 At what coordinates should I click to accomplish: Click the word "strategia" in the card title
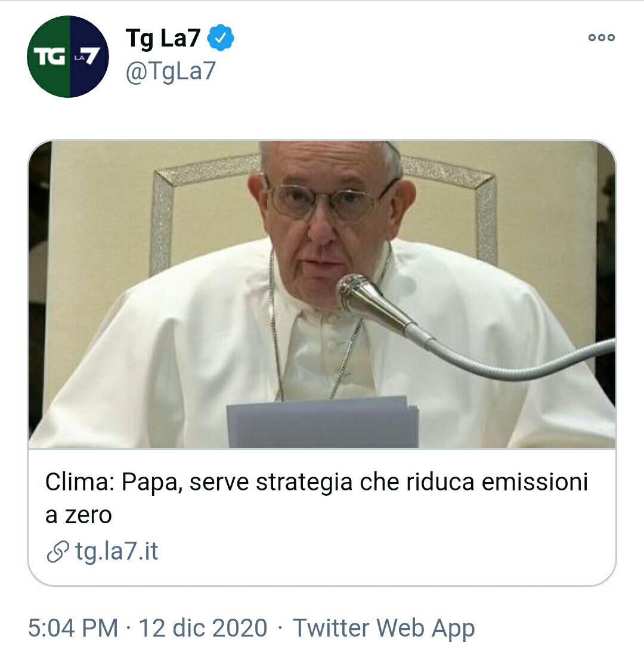coord(304,483)
